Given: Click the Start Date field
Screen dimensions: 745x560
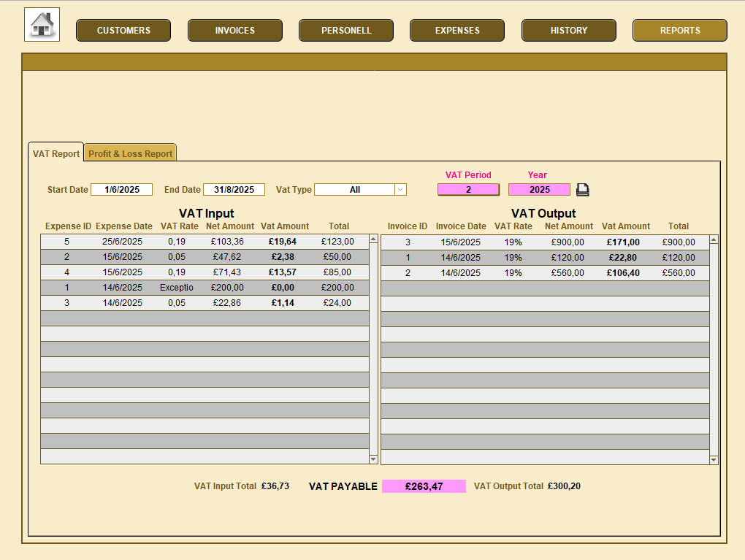Looking at the screenshot, I should tap(122, 190).
